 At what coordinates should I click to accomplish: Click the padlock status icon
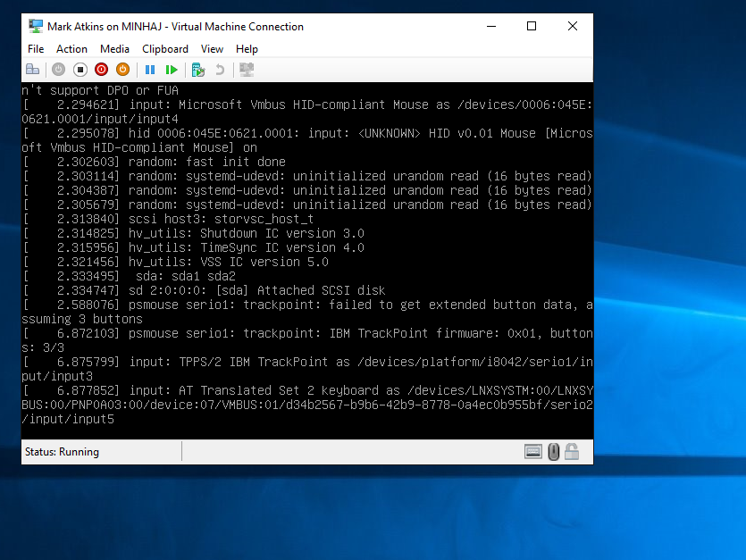(572, 452)
